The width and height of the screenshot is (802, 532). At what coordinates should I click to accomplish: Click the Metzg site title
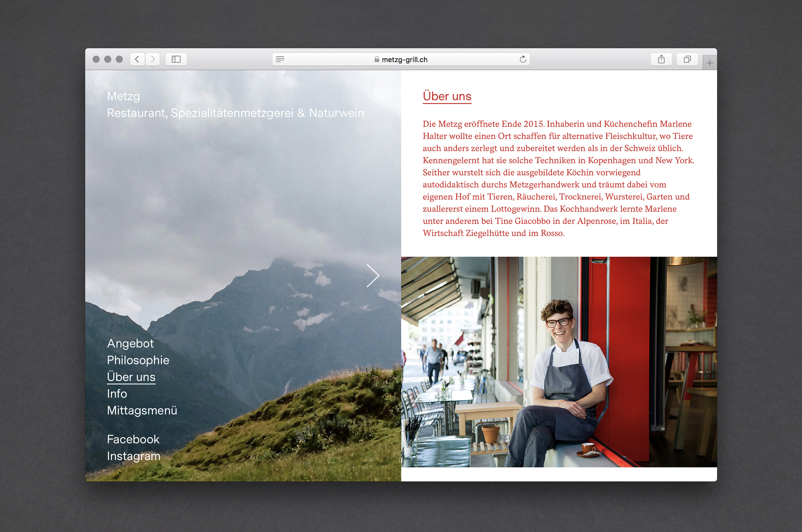[x=123, y=96]
